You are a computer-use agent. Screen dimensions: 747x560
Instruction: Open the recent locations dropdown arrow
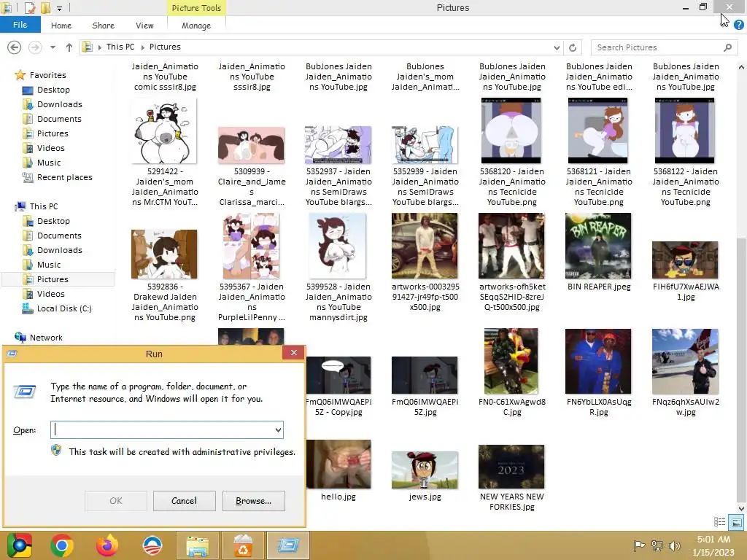point(53,47)
